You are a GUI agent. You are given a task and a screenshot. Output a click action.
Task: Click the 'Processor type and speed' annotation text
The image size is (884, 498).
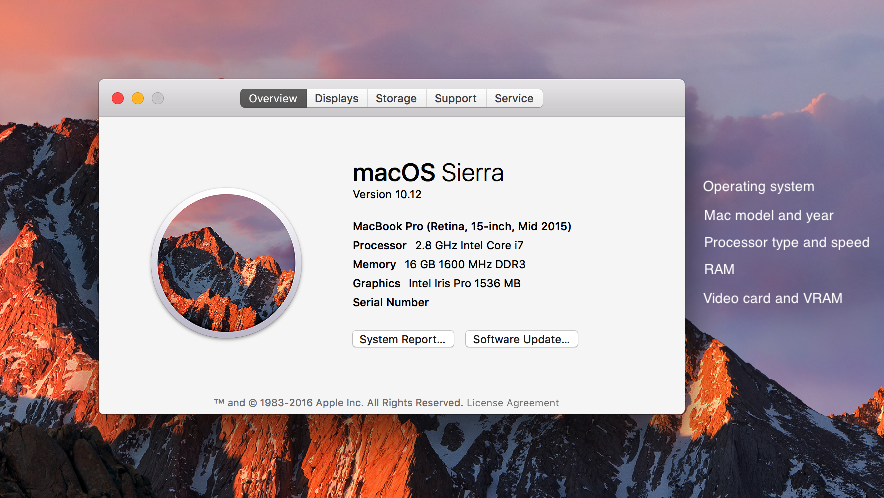[x=786, y=243]
